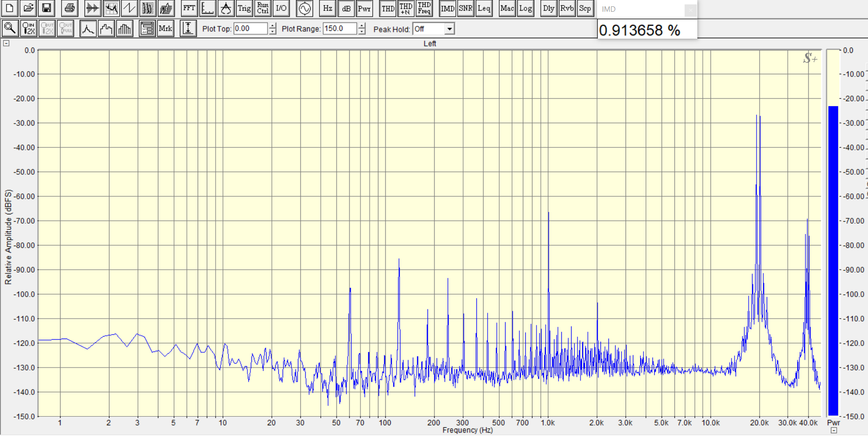The image size is (868, 436).
Task: Select the bar graph plot style icon
Action: point(125,28)
